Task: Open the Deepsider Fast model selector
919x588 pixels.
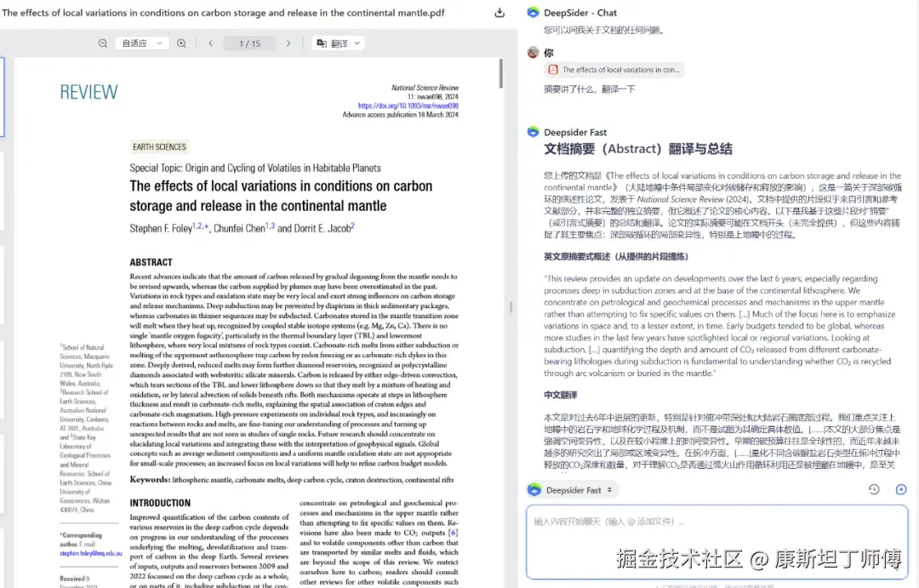Action: coord(575,489)
